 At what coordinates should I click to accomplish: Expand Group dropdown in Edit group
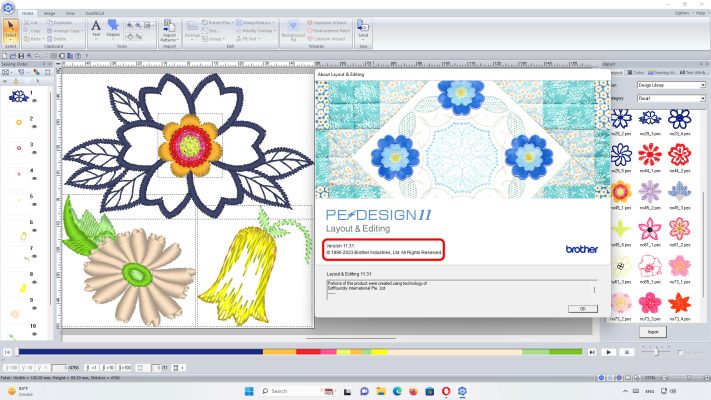tap(224, 39)
